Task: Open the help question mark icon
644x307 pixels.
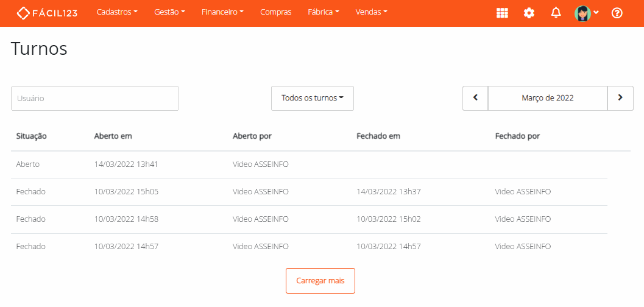Action: point(617,13)
